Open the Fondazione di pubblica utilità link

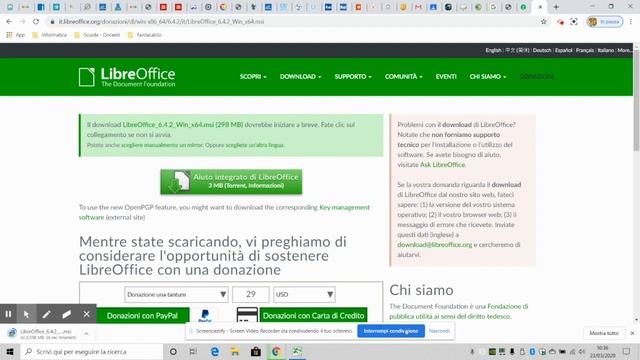pos(459,311)
